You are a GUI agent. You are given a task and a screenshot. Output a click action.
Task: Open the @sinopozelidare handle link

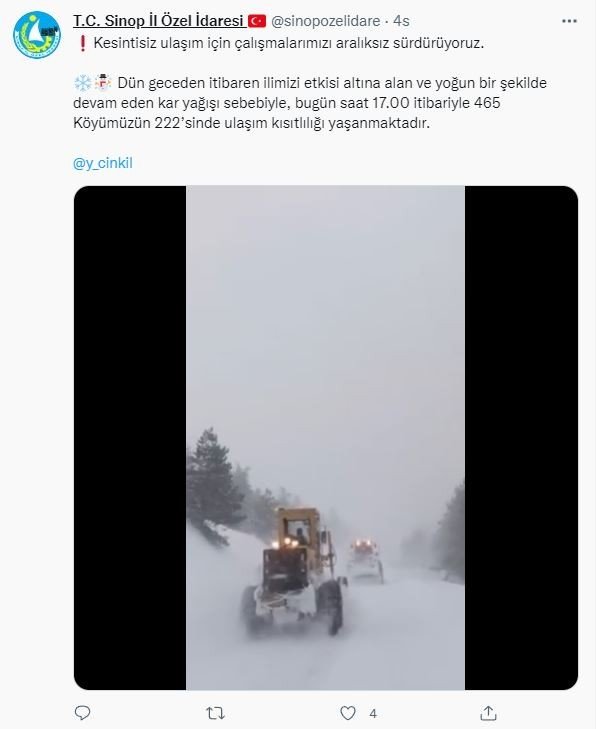pos(325,21)
